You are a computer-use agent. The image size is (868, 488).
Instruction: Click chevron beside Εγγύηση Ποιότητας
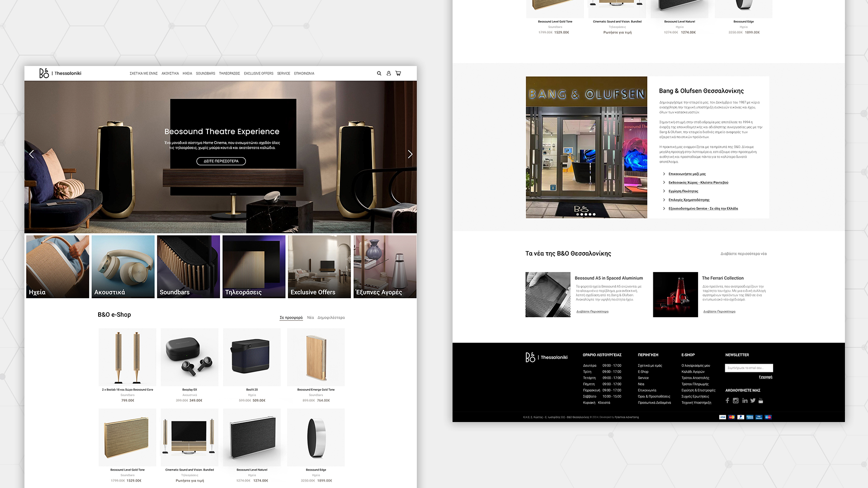tap(664, 191)
